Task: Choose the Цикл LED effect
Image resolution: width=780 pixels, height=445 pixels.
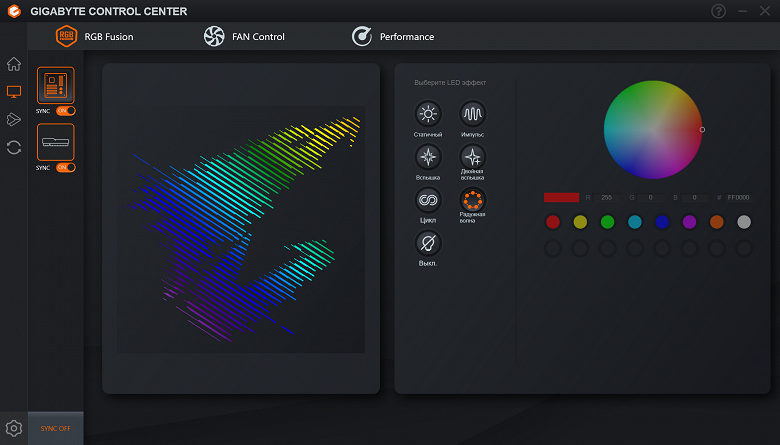Action: coord(428,200)
